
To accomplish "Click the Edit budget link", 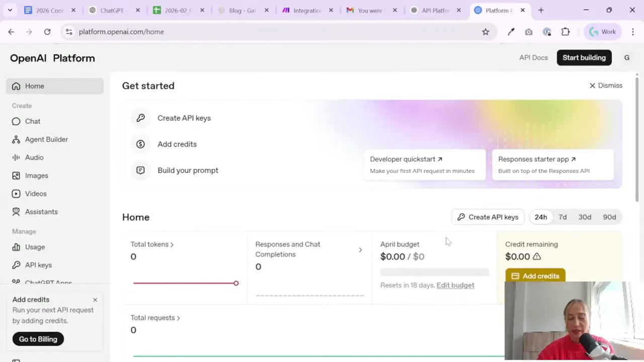I will 455,285.
